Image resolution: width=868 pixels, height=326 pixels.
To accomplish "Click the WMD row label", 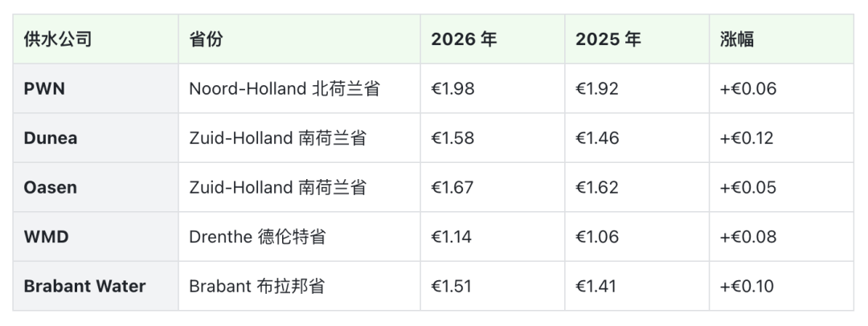I will point(47,237).
